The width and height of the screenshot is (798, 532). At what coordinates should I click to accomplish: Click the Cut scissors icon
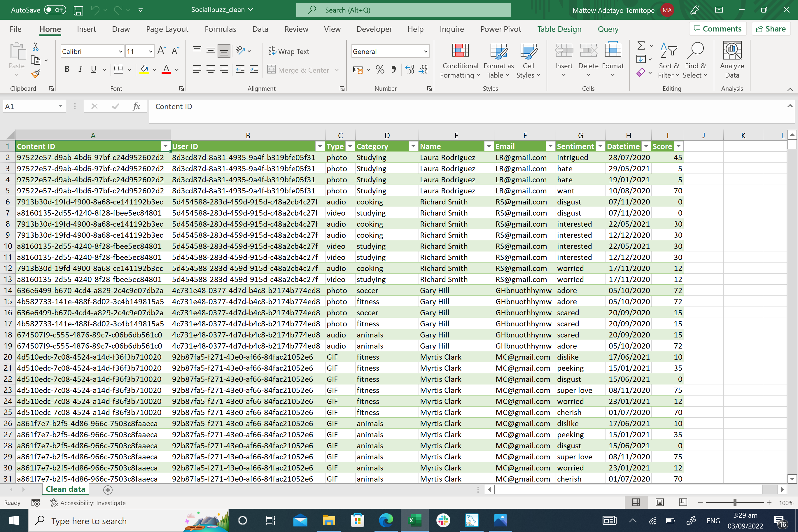click(x=36, y=46)
